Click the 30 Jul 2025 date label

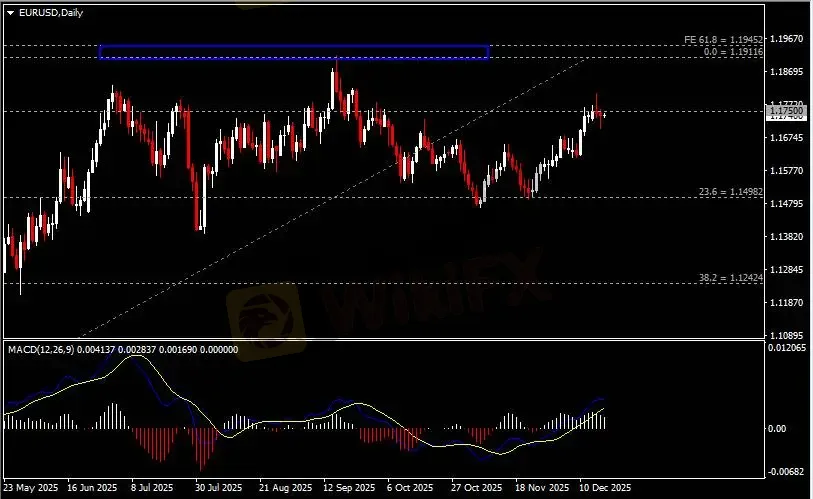219,488
